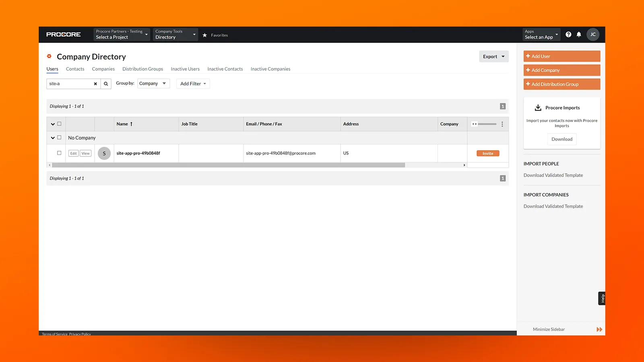Click the Email / Phone / Fax column header
This screenshot has height=362, width=644.
[292, 124]
